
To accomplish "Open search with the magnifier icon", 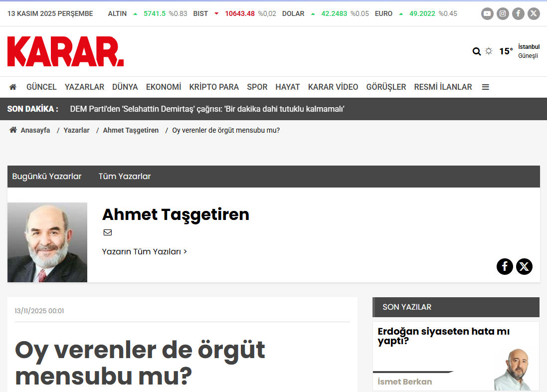I will [x=477, y=51].
